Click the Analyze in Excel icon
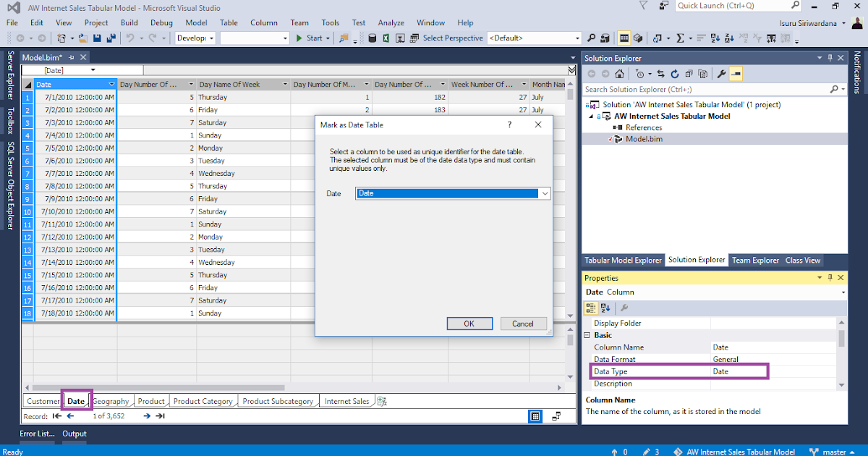The width and height of the screenshot is (868, 456). pyautogui.click(x=386, y=38)
